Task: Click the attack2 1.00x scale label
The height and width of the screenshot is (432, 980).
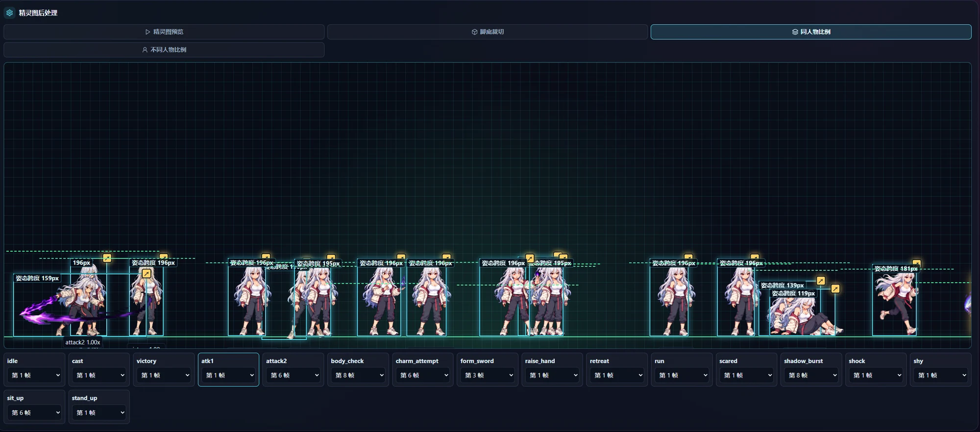Action: (x=83, y=342)
